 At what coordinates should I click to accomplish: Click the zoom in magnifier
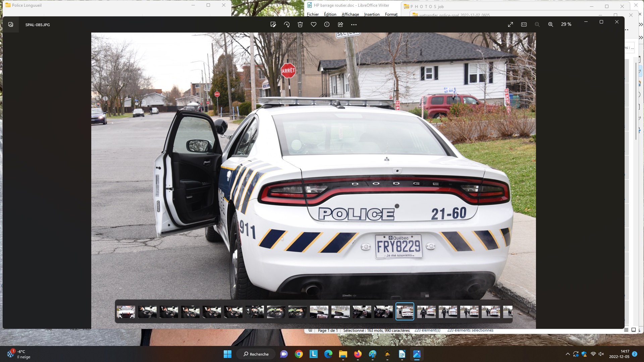[551, 24]
